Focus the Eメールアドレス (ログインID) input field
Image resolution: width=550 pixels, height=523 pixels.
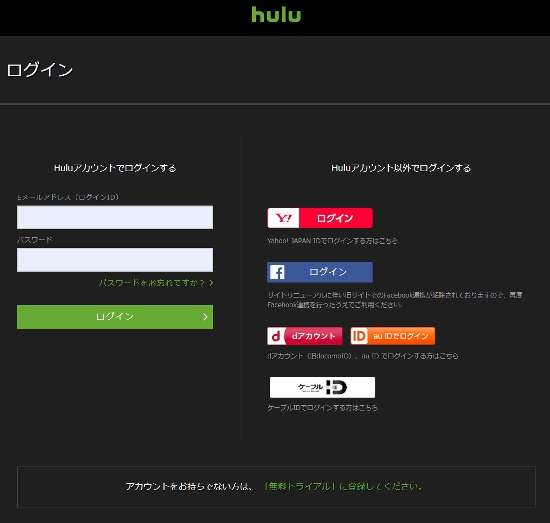pyautogui.click(x=115, y=217)
